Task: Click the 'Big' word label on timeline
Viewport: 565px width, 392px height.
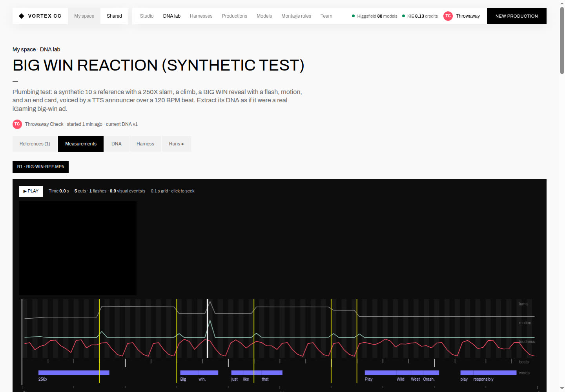Action: click(183, 379)
